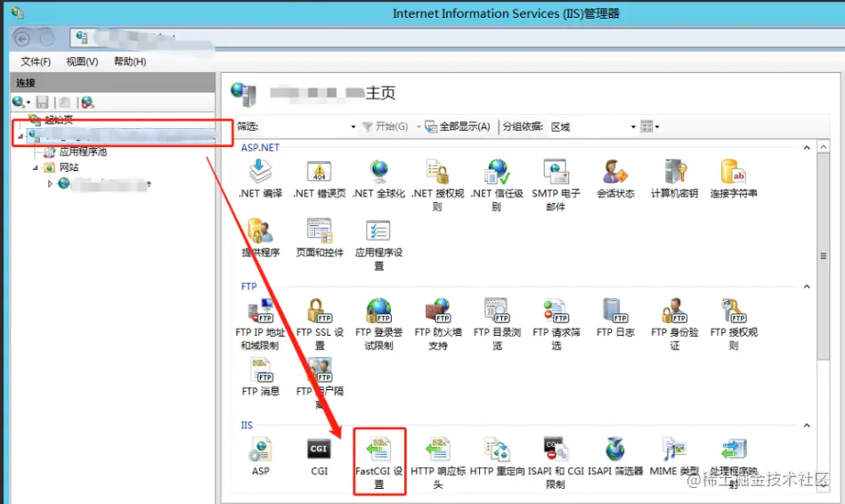Click the scrollbar up arrow
The width and height of the screenshot is (845, 504).
tap(823, 147)
